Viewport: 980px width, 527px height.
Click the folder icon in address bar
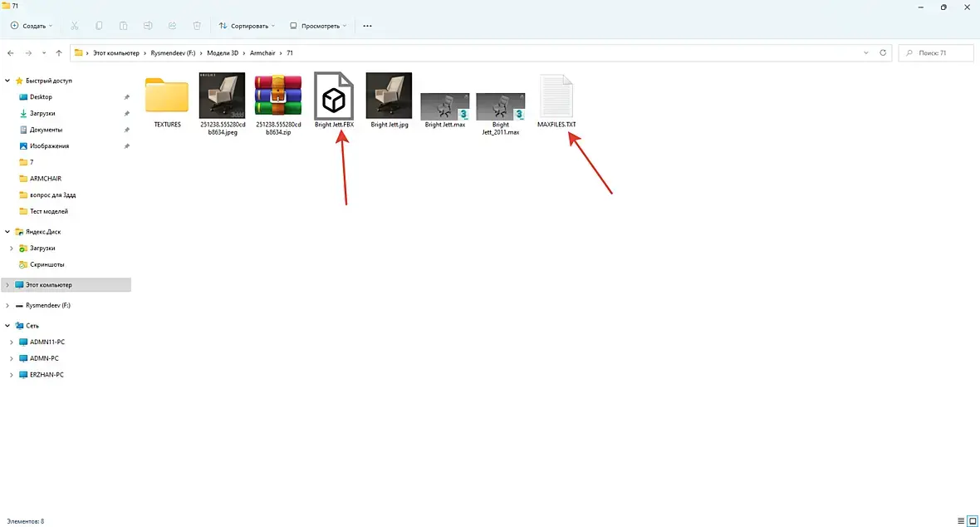78,53
